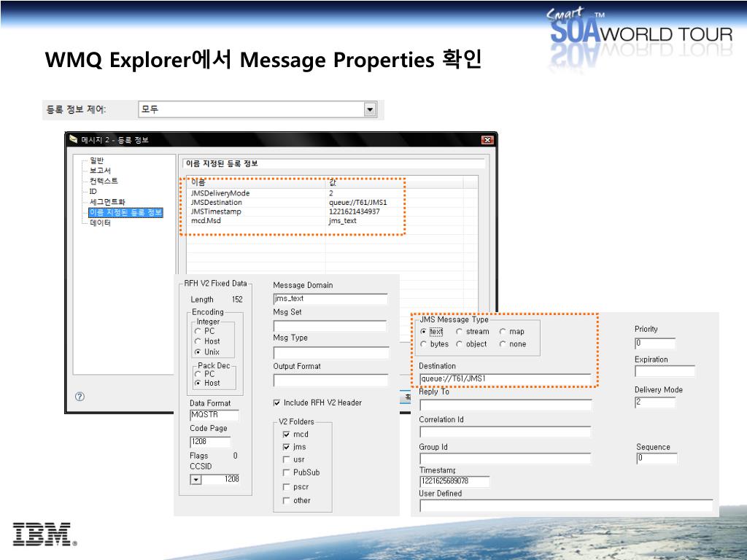Select the JMSDestination row
Image resolution: width=747 pixels, height=560 pixels.
[332, 203]
